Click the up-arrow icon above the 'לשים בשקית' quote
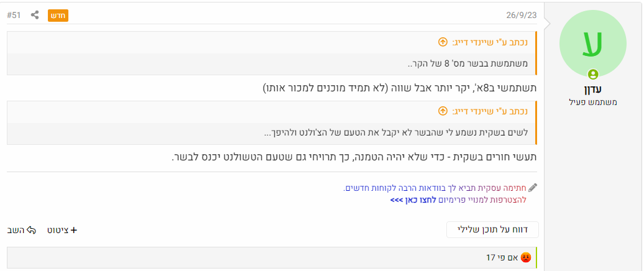 [443, 111]
